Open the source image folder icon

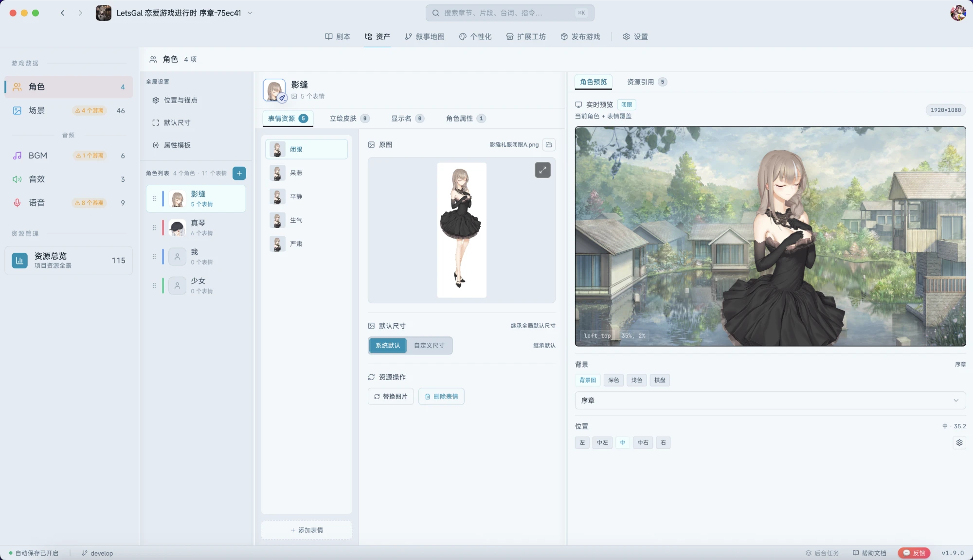pos(549,144)
